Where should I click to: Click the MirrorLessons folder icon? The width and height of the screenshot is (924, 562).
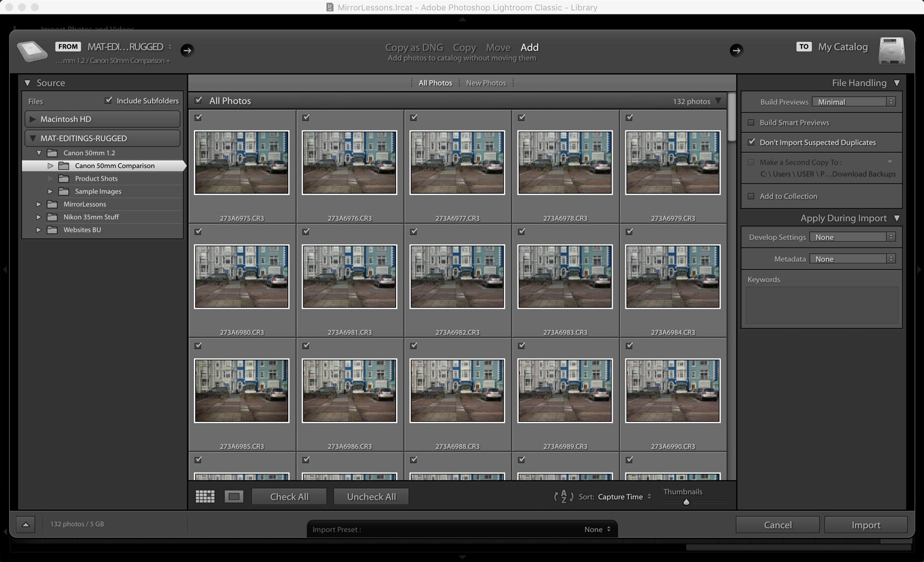point(52,204)
